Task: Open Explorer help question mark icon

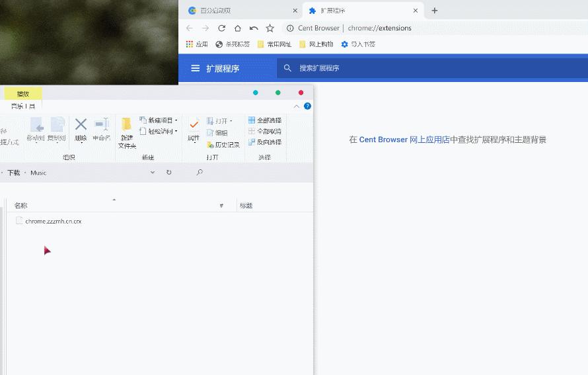Action: (x=307, y=106)
